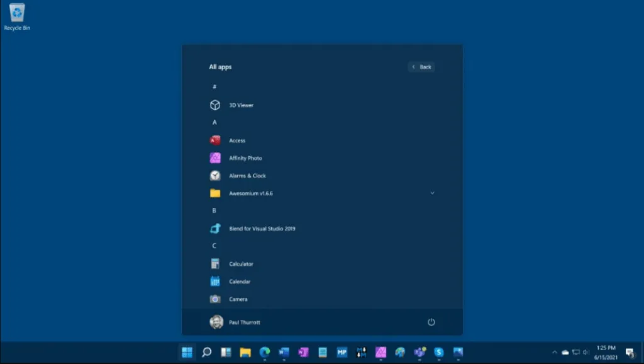Launch Affinity Photo
Viewport: 644px width, 364px height.
(x=245, y=158)
